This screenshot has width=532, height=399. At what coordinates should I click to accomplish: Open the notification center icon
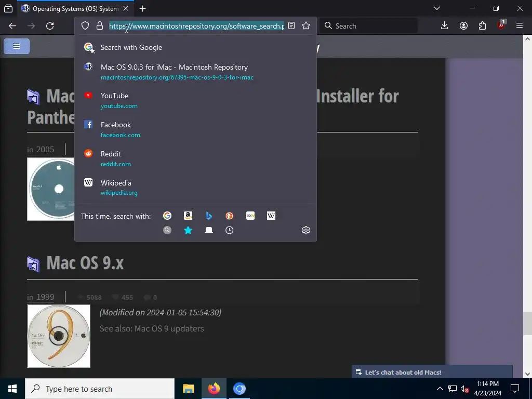point(515,389)
